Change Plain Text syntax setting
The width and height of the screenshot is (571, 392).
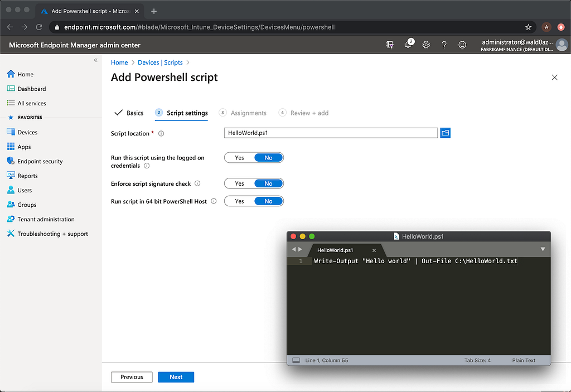524,360
